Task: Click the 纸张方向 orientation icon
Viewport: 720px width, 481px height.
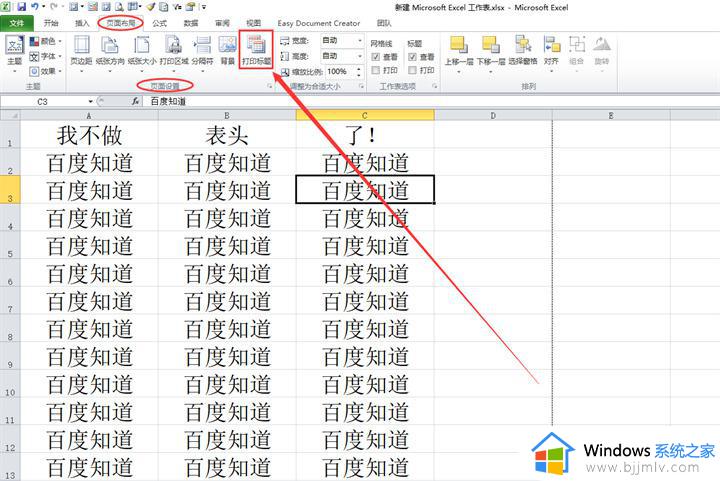Action: tap(110, 45)
